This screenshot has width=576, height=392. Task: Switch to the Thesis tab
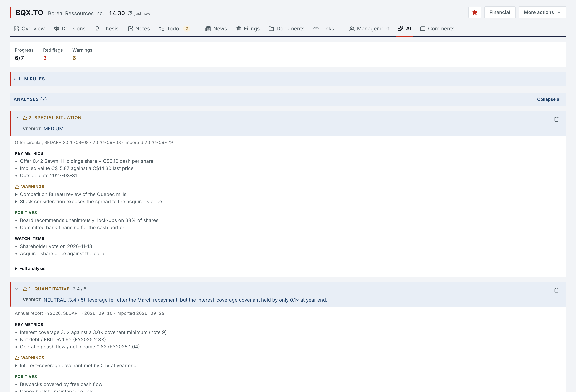click(x=107, y=28)
